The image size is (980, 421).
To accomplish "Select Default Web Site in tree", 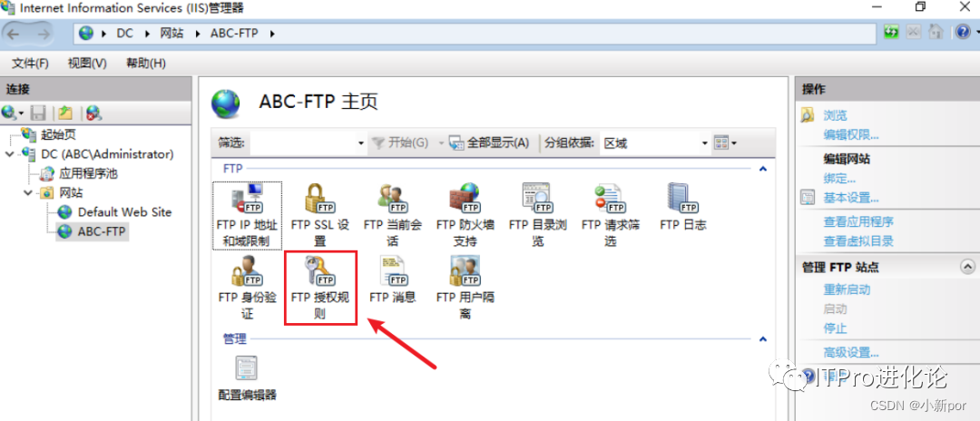I will pos(124,211).
